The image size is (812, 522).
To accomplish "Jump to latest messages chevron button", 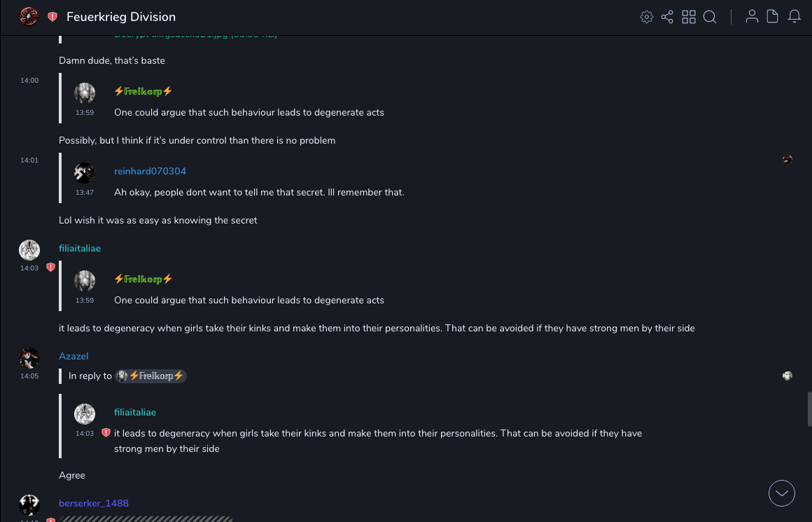I will tap(782, 493).
